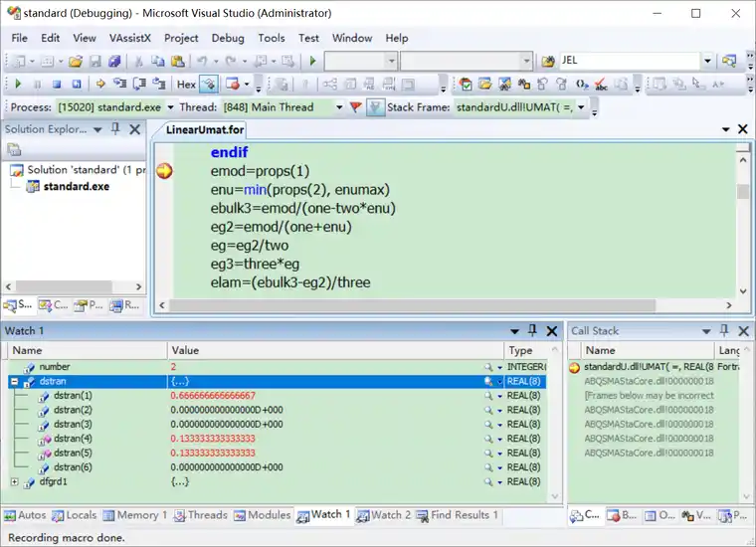Switch to the Memory 1 tab
Screen dimensions: 756x547
coord(135,515)
